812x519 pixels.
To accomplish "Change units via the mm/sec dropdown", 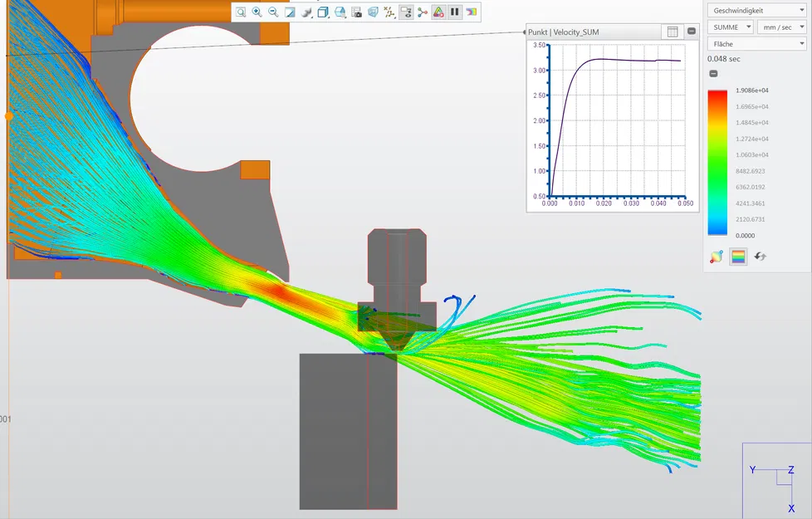I will pos(780,27).
